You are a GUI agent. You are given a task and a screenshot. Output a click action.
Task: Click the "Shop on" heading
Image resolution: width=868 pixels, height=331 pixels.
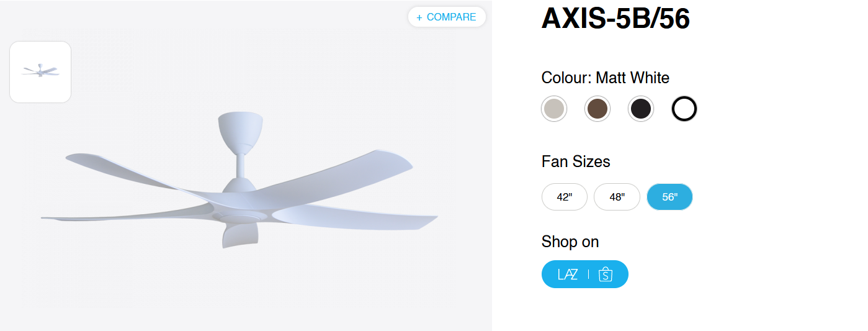570,242
